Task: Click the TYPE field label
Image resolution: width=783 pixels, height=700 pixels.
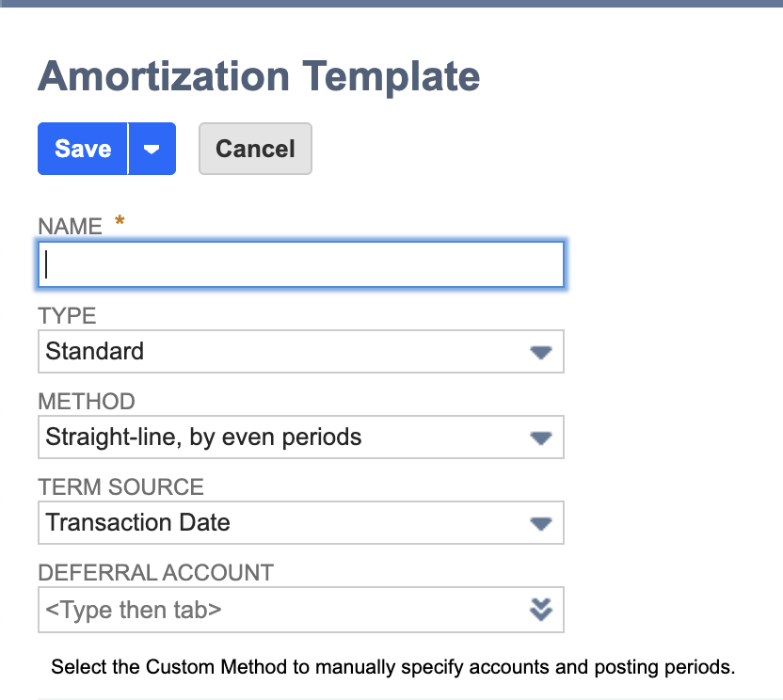Action: (x=67, y=315)
